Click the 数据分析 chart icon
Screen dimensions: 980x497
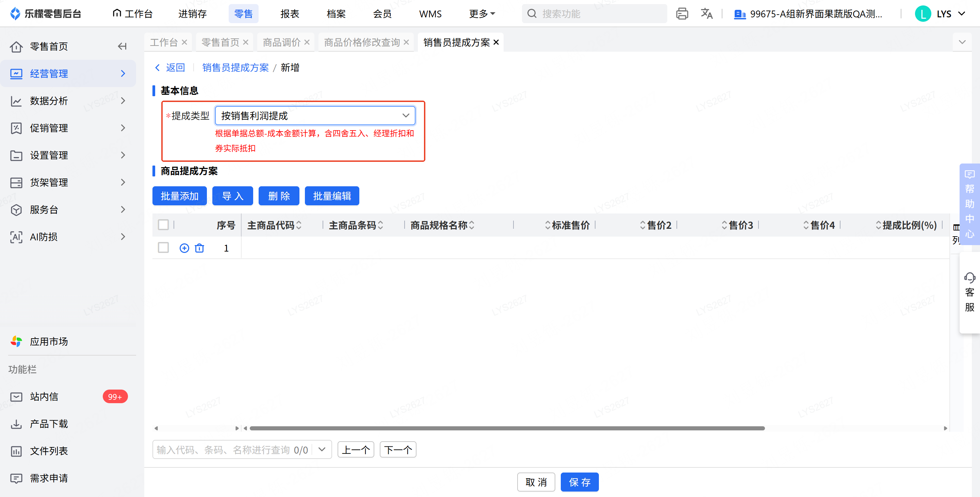16,101
